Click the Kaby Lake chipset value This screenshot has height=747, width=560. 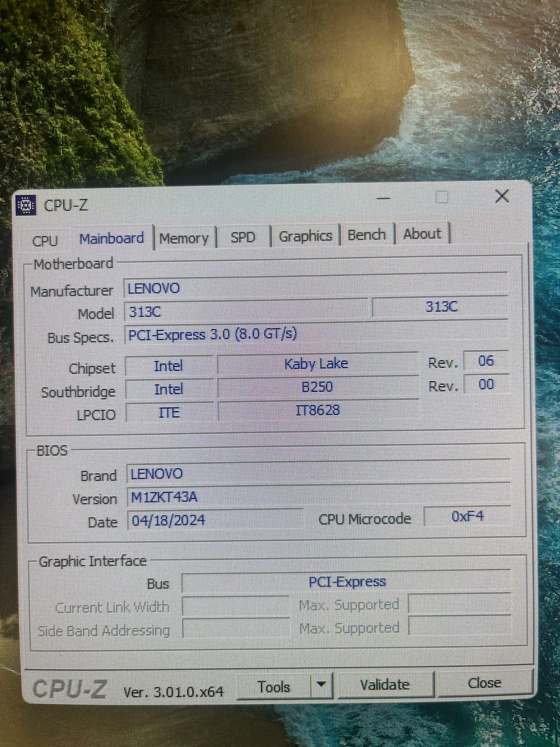click(x=317, y=364)
